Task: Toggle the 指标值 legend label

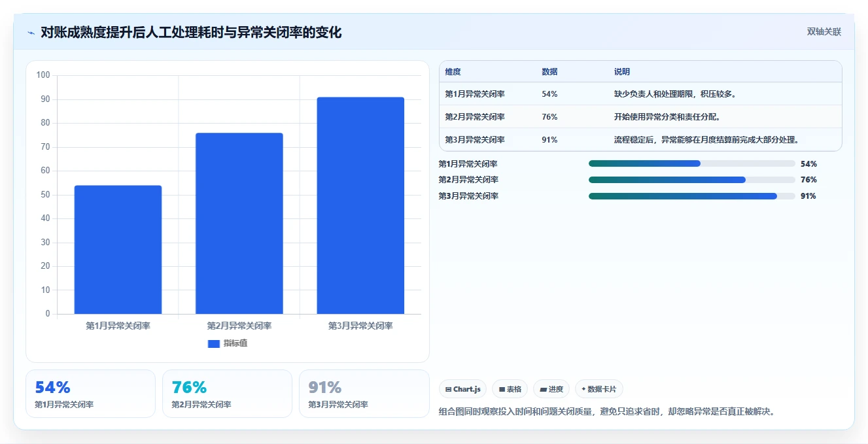Action: [235, 343]
